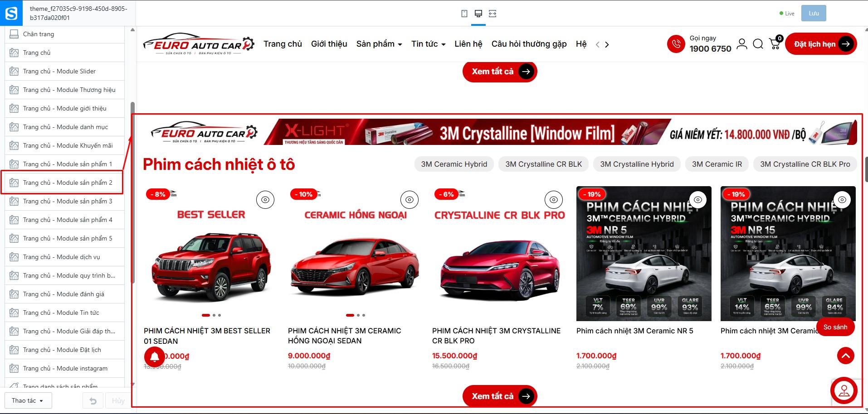Switch preview to full-width view
868x414 pixels.
point(493,14)
